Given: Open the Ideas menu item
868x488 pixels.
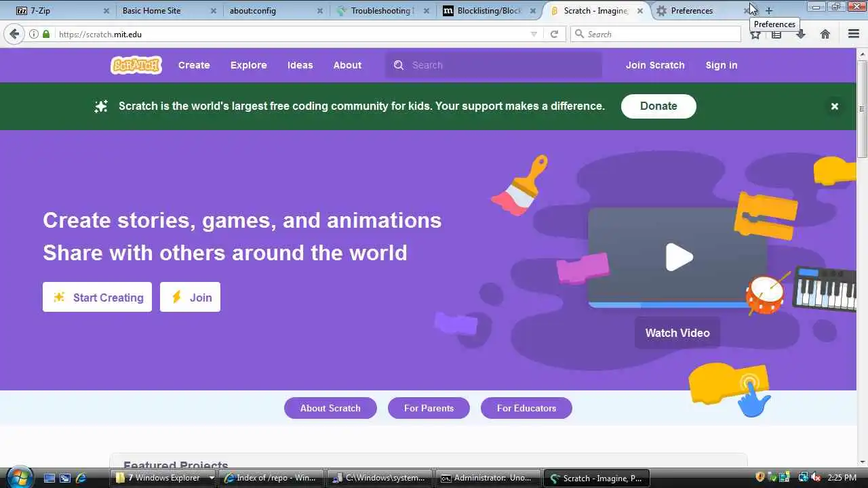Looking at the screenshot, I should pyautogui.click(x=300, y=65).
